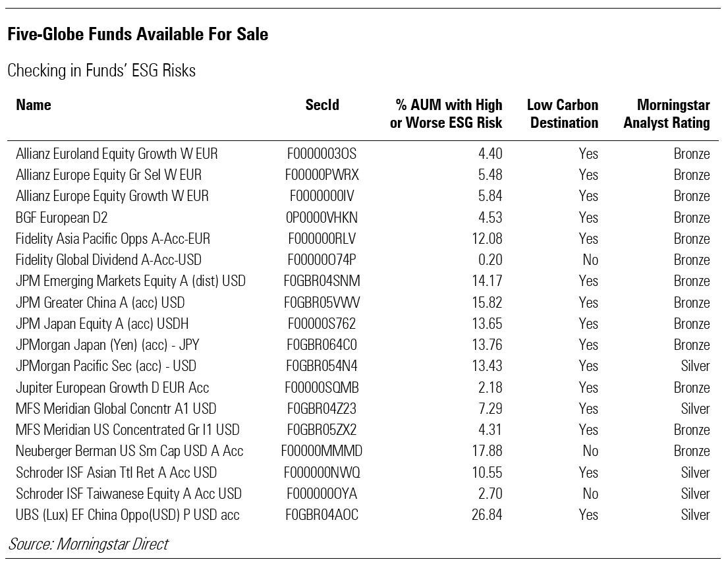Click the No value for Schroder ISF Taiwanese Equity
The width and height of the screenshot is (728, 566).
pos(590,494)
